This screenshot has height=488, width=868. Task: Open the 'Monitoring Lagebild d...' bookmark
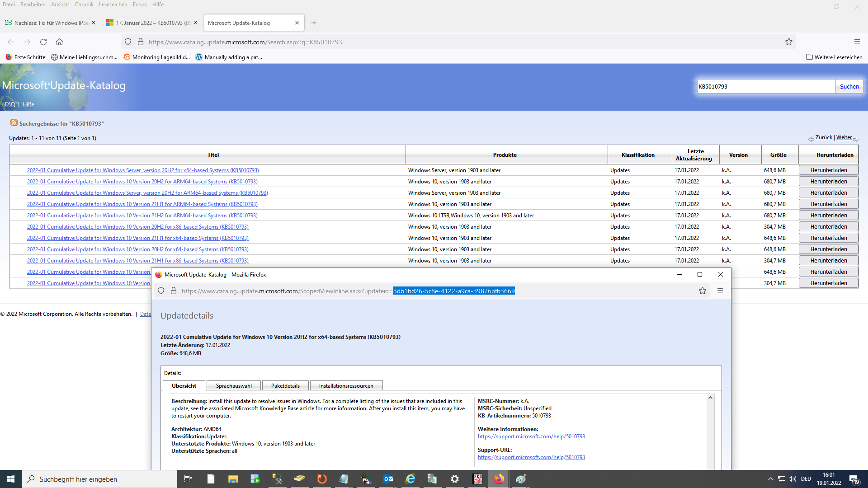[x=156, y=57]
